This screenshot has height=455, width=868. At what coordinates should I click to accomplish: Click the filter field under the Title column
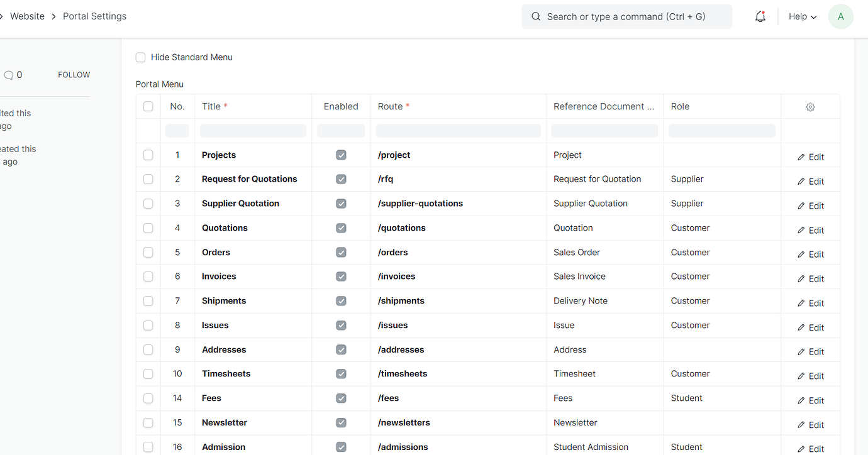(x=253, y=130)
